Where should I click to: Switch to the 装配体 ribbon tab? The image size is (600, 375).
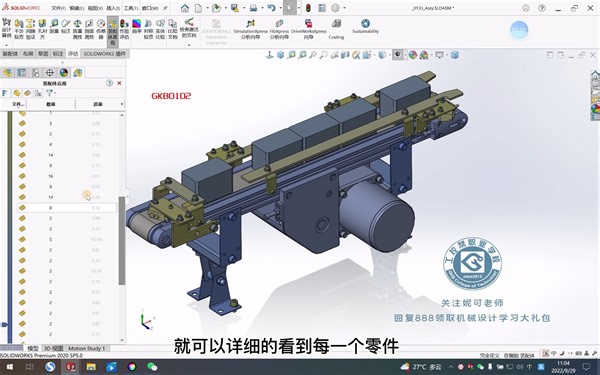[10, 54]
